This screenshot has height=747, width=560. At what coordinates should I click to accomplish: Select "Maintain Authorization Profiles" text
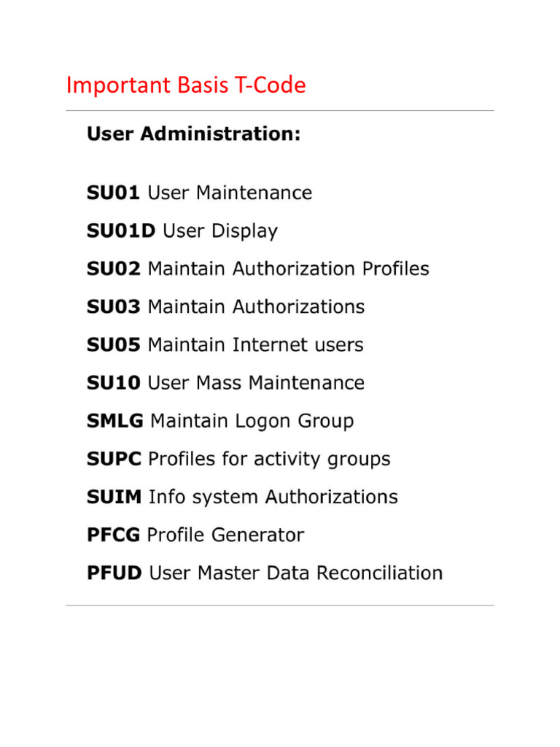[289, 269]
